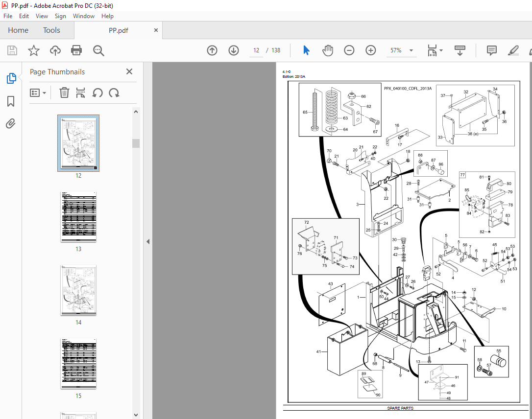532x419 pixels.
Task: Click the Save file icon
Action: (x=12, y=50)
